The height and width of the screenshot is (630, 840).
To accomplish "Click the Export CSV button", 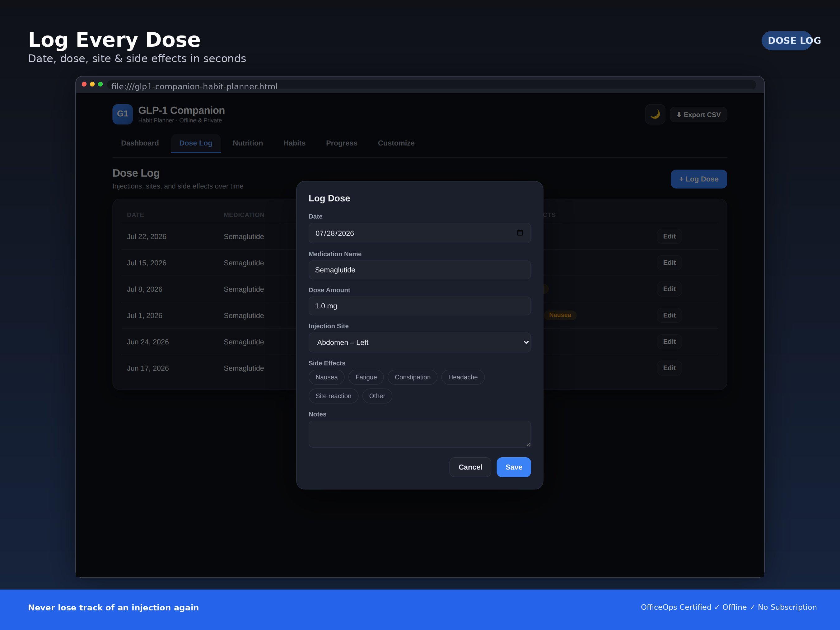I will tap(698, 115).
